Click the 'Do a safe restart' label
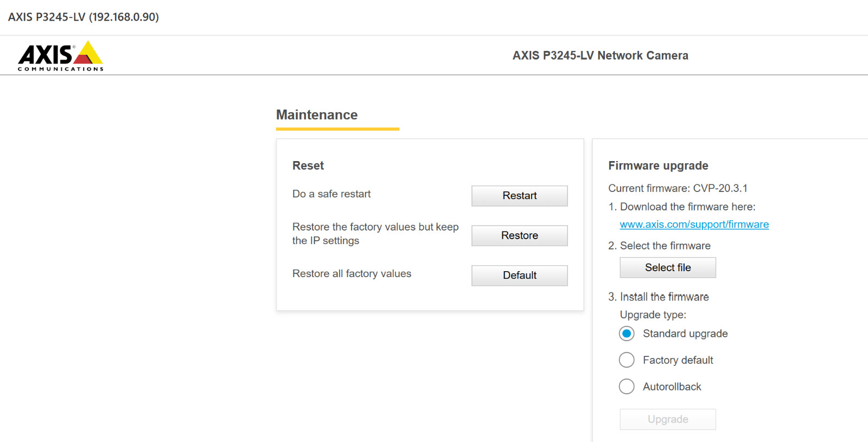This screenshot has height=442, width=868. coord(331,194)
